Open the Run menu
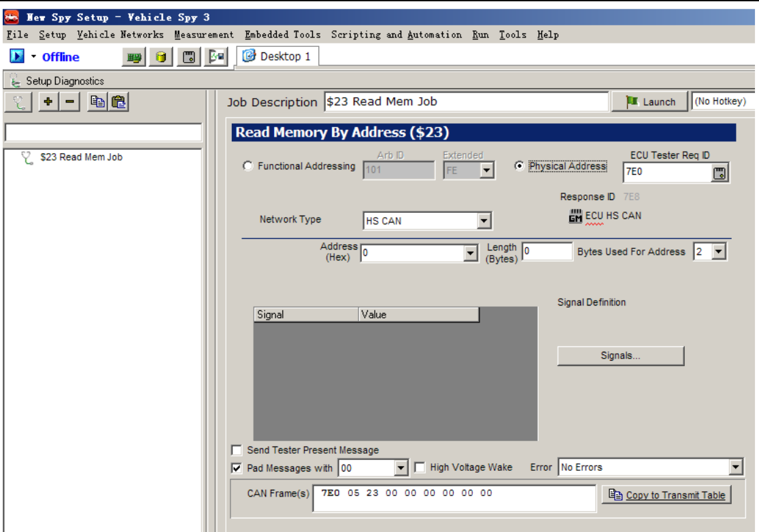This screenshot has height=532, width=759. point(480,35)
